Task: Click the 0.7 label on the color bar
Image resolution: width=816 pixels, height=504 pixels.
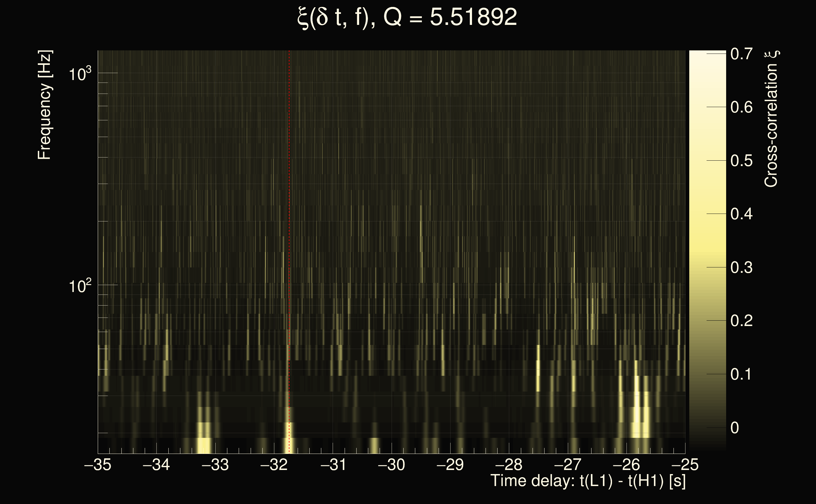Action: (x=741, y=54)
